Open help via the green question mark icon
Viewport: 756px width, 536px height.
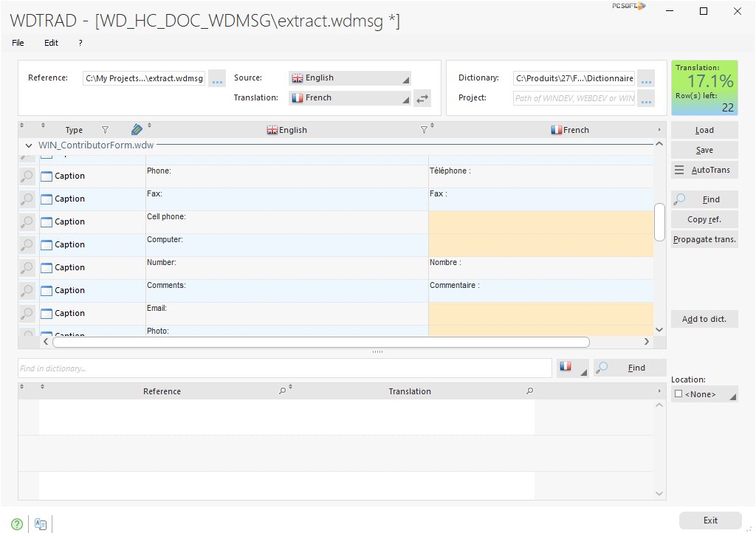17,524
